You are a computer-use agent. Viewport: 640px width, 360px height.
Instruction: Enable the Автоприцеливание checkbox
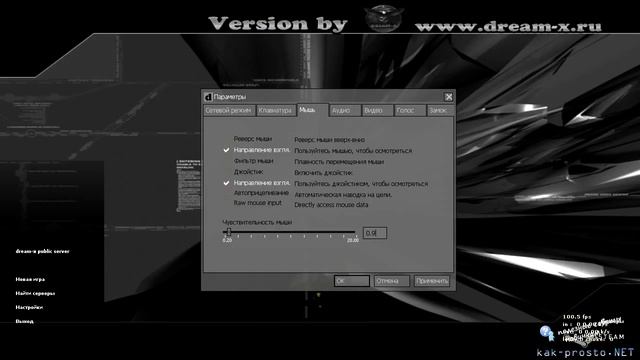[x=227, y=193]
